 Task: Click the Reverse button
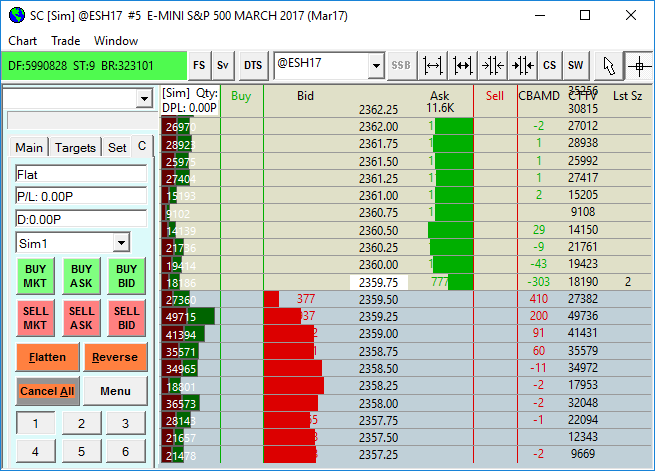[115, 357]
